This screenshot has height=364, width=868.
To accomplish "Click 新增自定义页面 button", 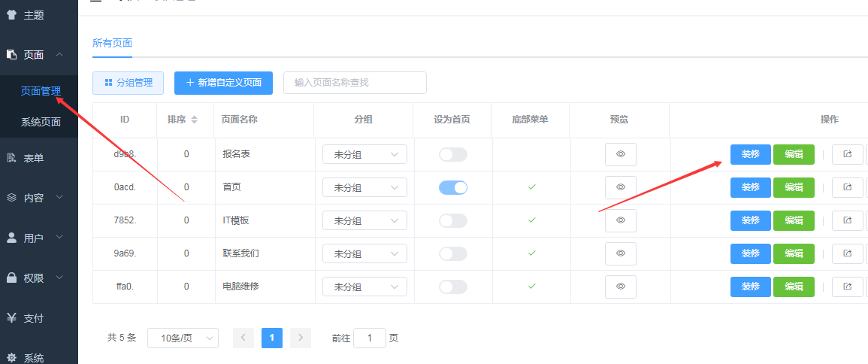I will point(224,83).
